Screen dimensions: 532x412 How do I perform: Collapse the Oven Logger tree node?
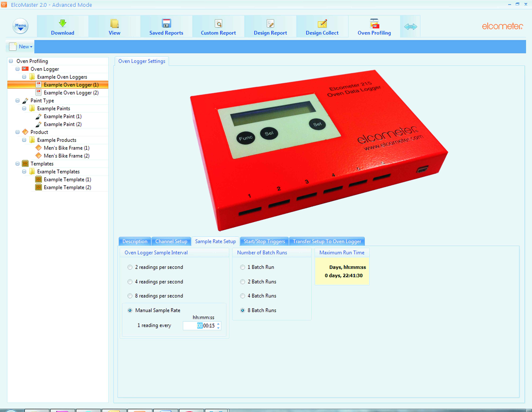[18, 69]
